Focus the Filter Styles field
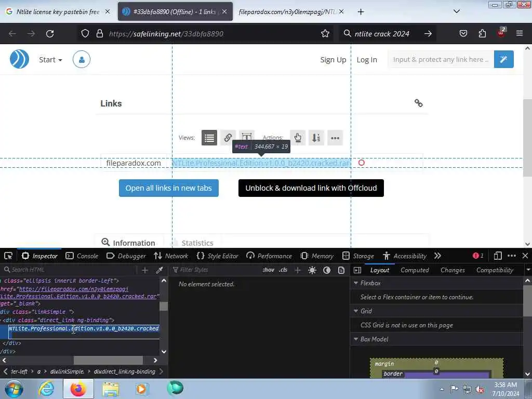 [215, 270]
